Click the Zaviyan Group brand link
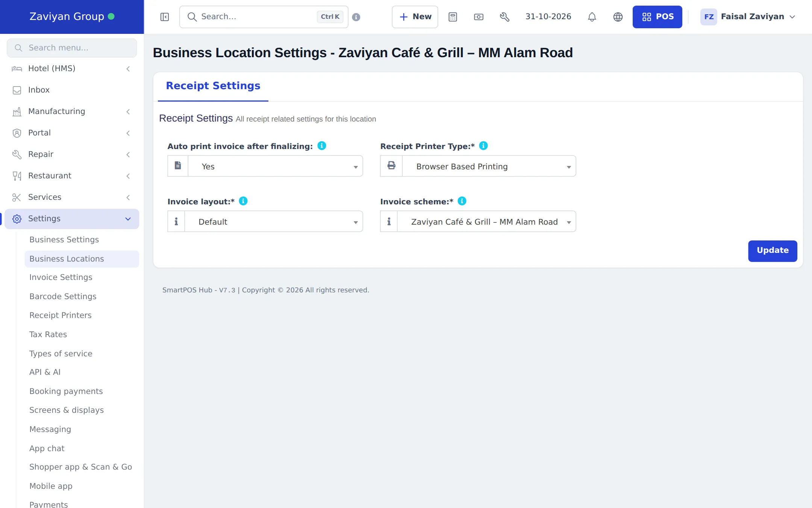 tap(72, 17)
